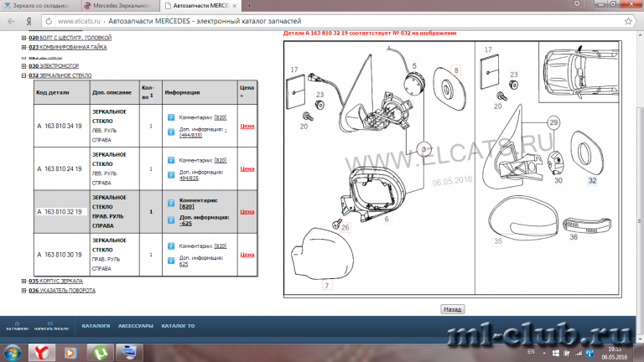Open the 020 Болт с шестигр. головкой link
This screenshot has width=644, height=362.
[70, 38]
